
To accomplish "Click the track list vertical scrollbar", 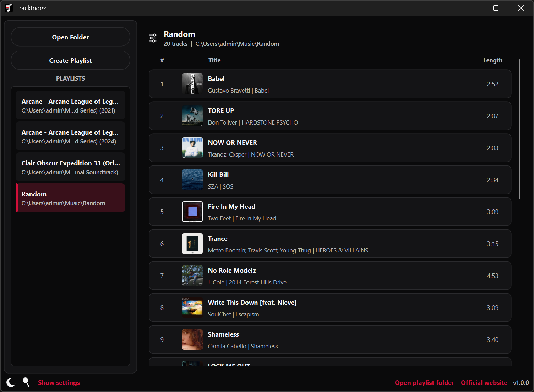I will coord(519,129).
